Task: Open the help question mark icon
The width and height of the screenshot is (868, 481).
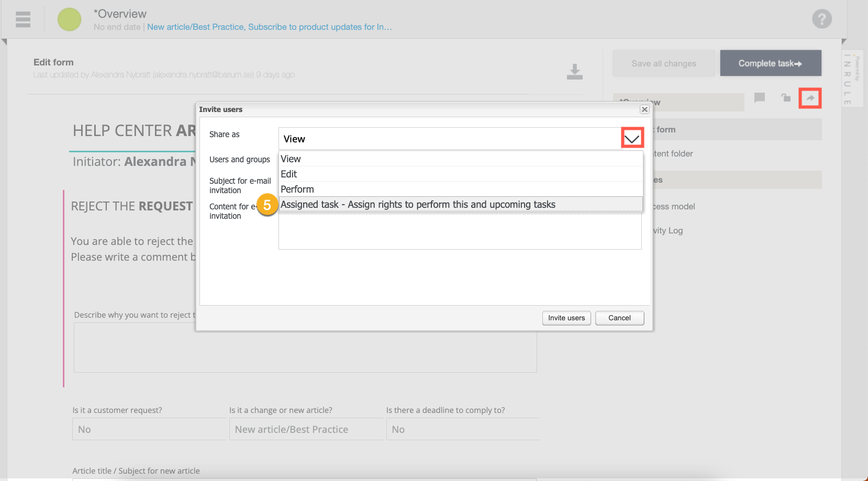Action: tap(821, 19)
